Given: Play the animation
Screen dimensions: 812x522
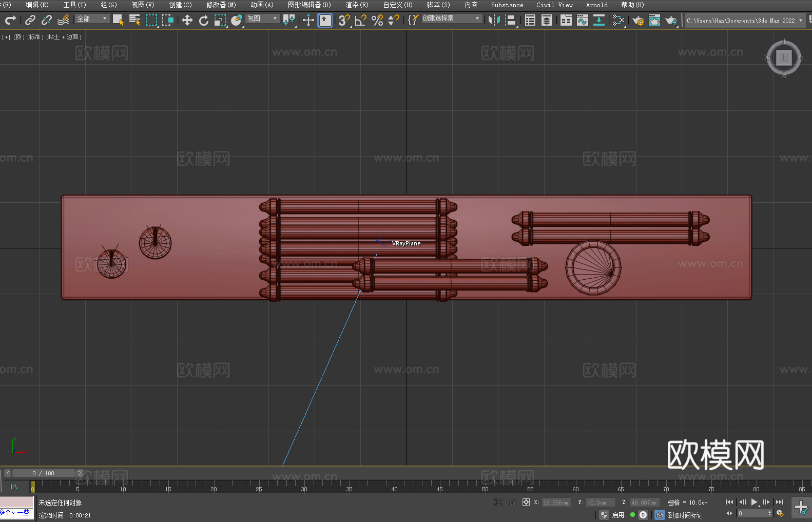Looking at the screenshot, I should (754, 502).
